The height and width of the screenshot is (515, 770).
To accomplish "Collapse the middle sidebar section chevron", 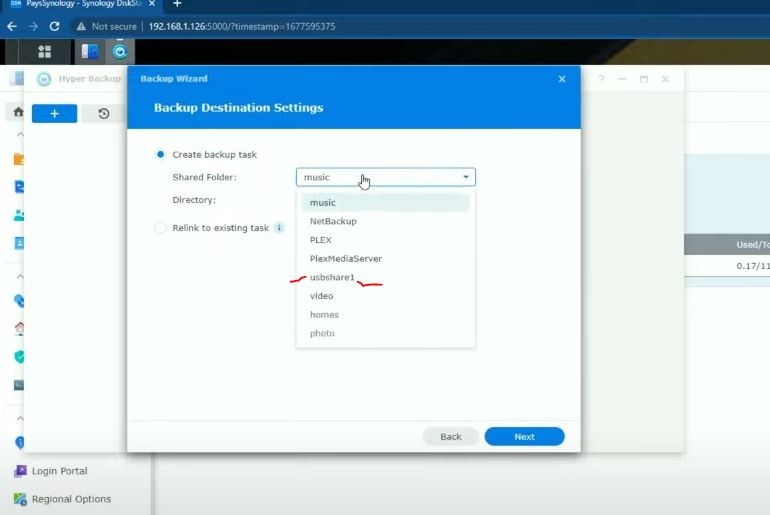I will pos(20,276).
